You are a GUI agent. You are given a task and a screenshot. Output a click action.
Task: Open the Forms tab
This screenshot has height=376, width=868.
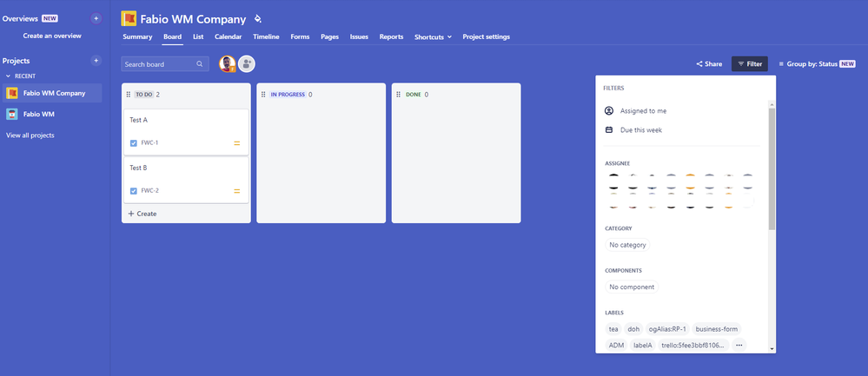300,37
